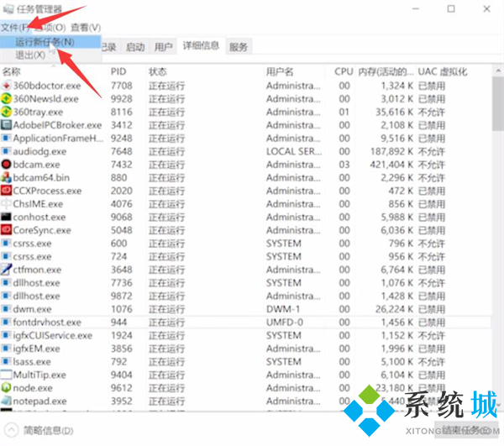
Task: Click the ChsIME.exe process icon
Action: click(x=6, y=204)
